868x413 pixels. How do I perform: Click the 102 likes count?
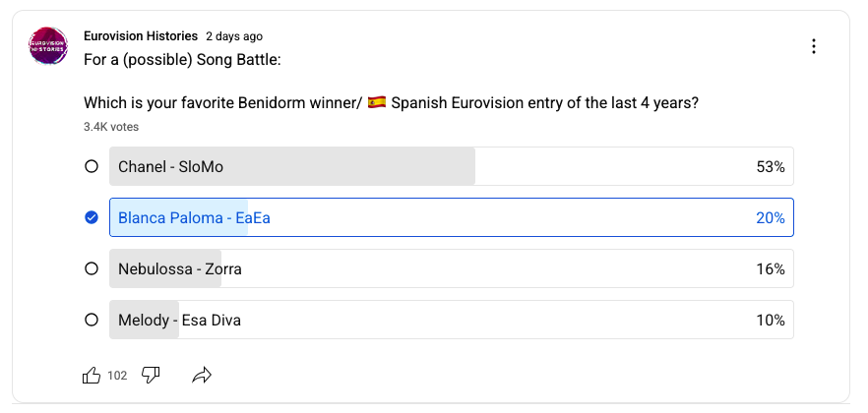pos(117,376)
